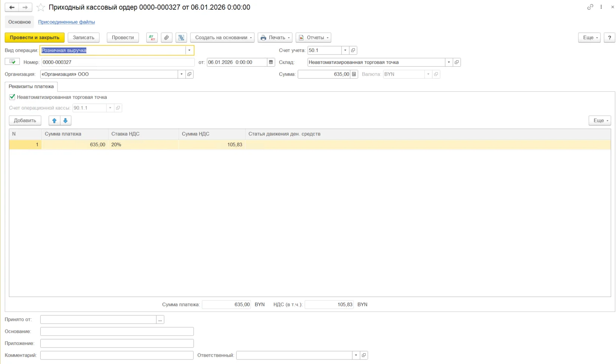Viewport: 616px width, 364px height.
Task: Focus the Комментарий input field
Action: coord(117,355)
